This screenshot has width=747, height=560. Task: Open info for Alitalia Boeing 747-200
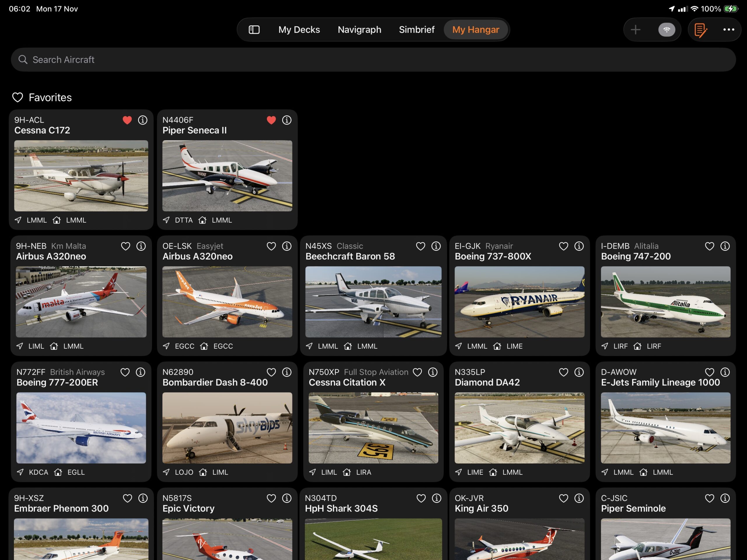coord(725,246)
